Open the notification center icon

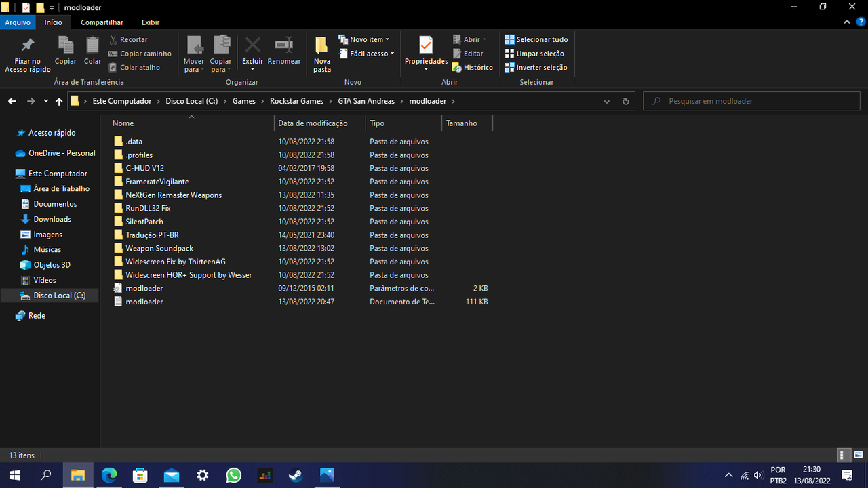847,475
